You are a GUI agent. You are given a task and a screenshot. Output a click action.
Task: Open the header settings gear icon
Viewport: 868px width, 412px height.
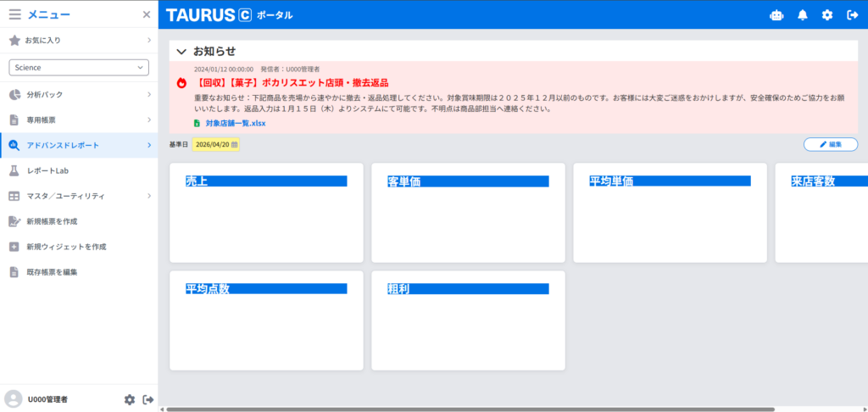[x=827, y=15]
